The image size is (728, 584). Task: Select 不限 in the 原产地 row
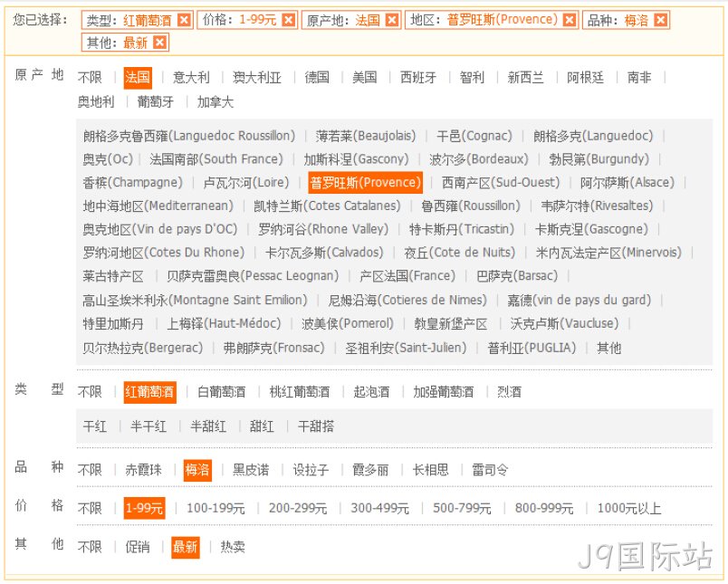[90, 77]
